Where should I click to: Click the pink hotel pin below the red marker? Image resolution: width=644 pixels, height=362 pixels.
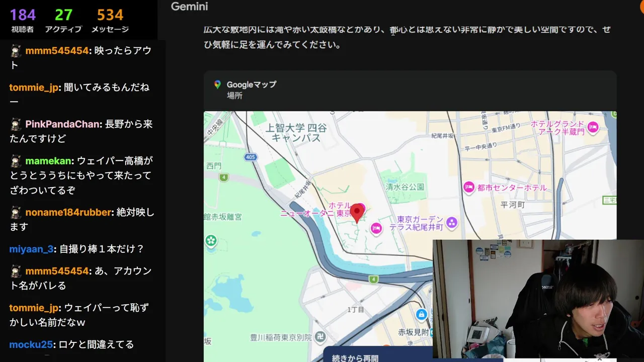(x=376, y=229)
